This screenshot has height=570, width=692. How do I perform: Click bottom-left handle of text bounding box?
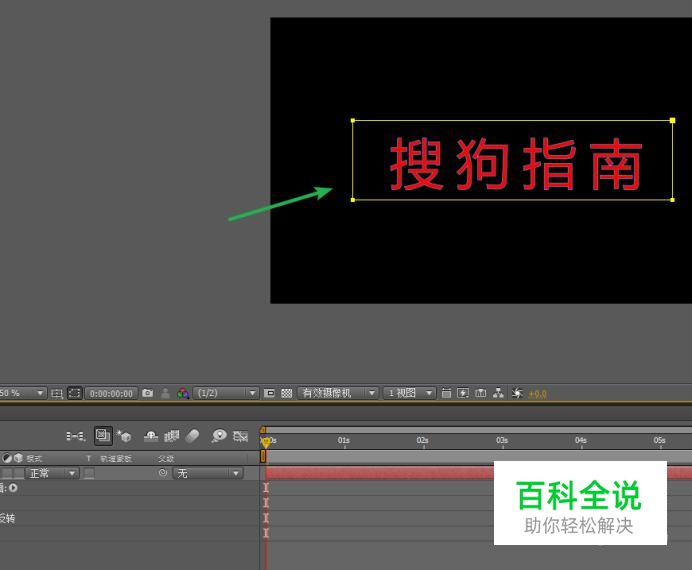click(x=353, y=200)
